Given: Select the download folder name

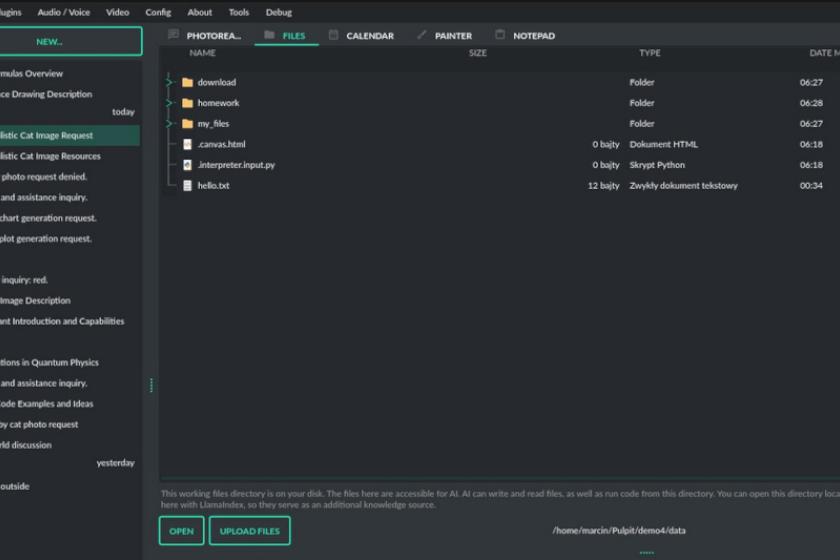Looking at the screenshot, I should tap(216, 83).
